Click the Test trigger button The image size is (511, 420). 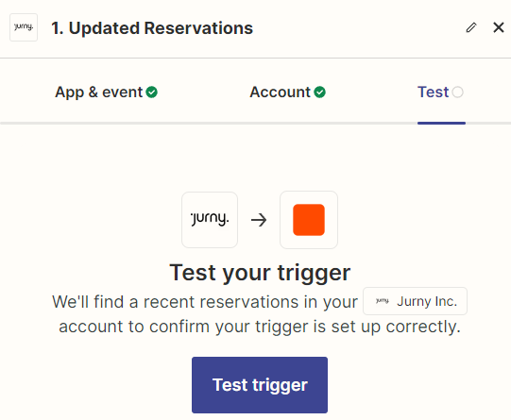click(x=260, y=385)
